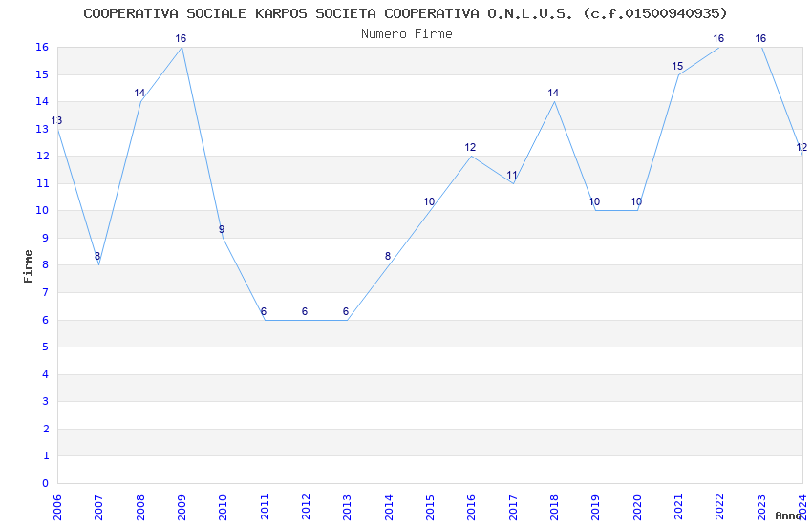Click the data label 10 above 2020

tap(636, 201)
